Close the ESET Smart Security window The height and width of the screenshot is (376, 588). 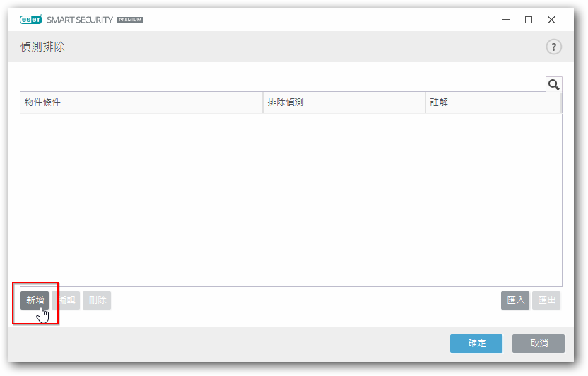[x=551, y=20]
